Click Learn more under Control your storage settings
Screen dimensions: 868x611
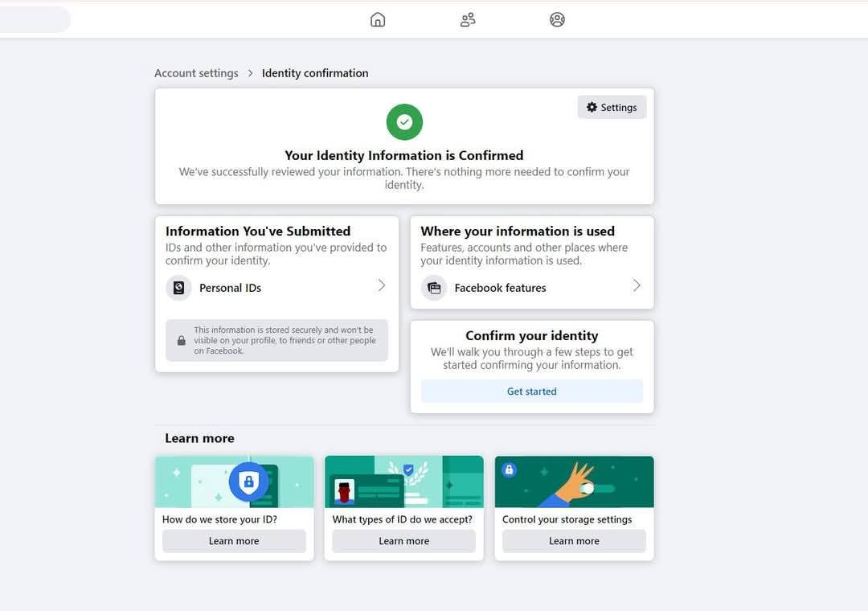click(x=574, y=541)
